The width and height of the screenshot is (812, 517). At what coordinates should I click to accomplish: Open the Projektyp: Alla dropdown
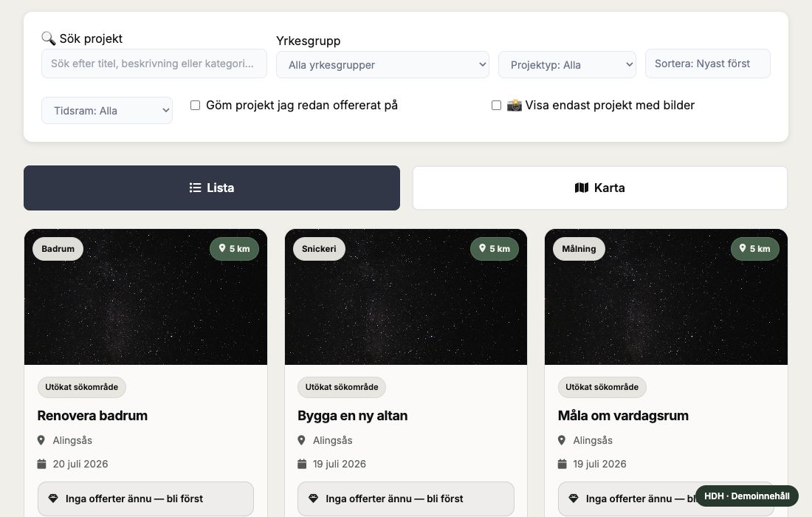pyautogui.click(x=567, y=65)
